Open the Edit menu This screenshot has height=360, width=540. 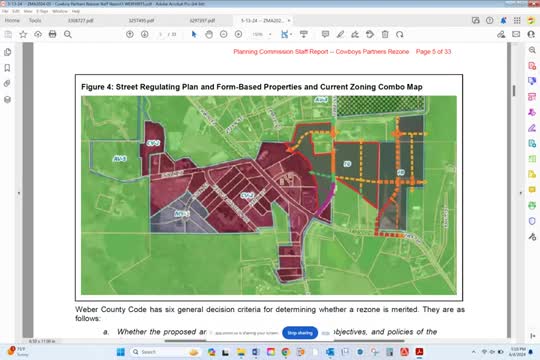16,11
